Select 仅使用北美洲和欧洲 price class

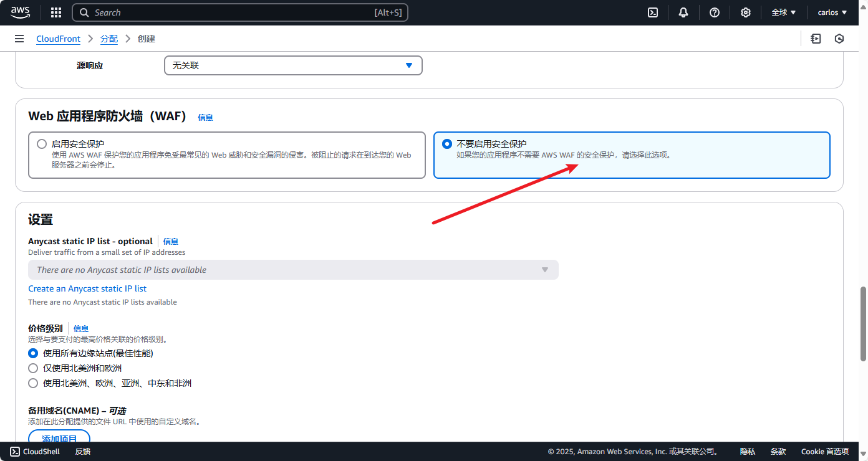click(34, 368)
